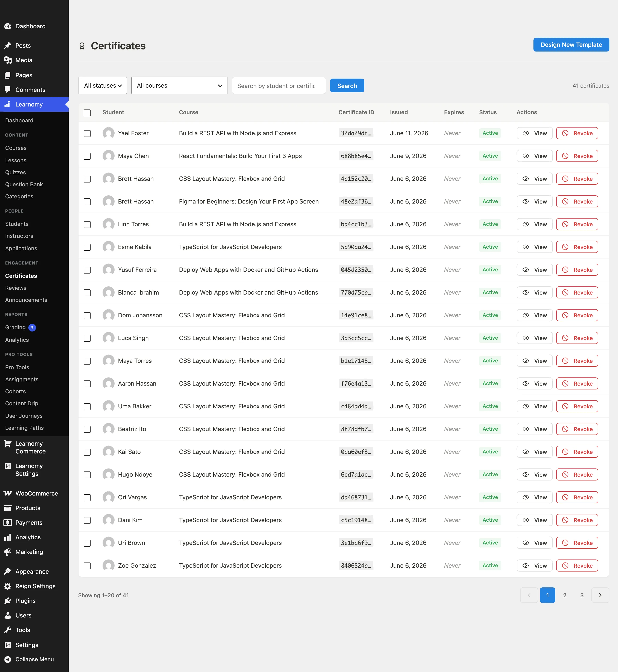The width and height of the screenshot is (618, 672).
Task: Revoke Zoe Gonzalez's certificate
Action: (577, 566)
